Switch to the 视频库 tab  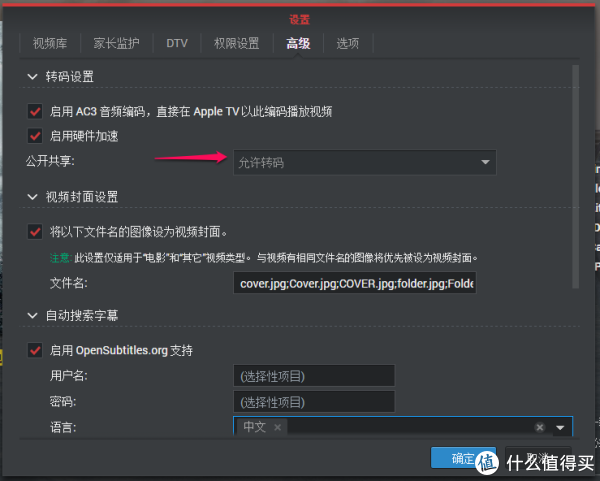(x=50, y=43)
